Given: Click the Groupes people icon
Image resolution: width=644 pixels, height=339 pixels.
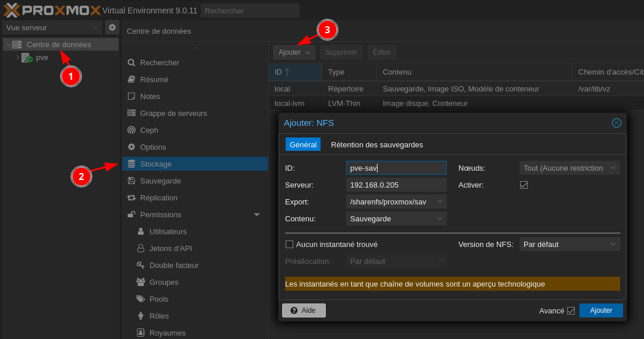Looking at the screenshot, I should [140, 282].
